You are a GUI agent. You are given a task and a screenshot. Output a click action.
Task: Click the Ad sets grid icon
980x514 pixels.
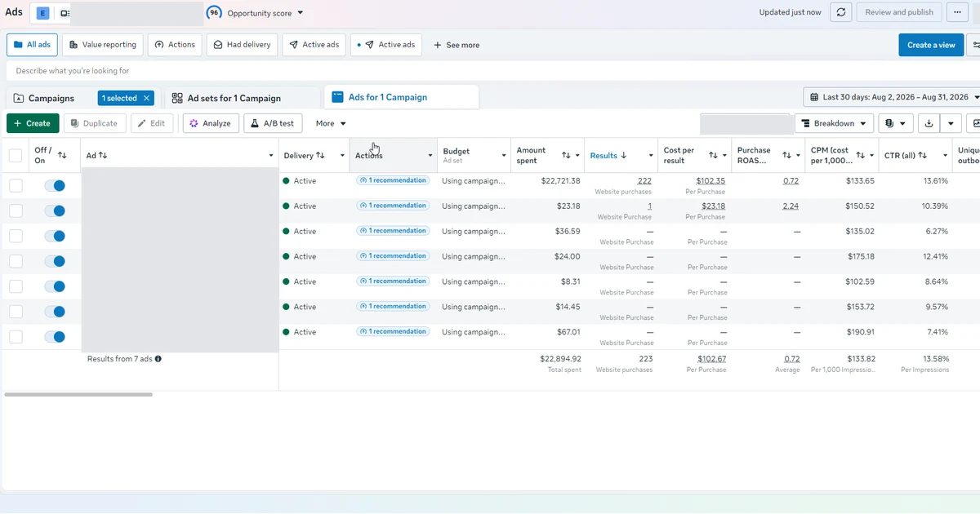click(x=177, y=98)
